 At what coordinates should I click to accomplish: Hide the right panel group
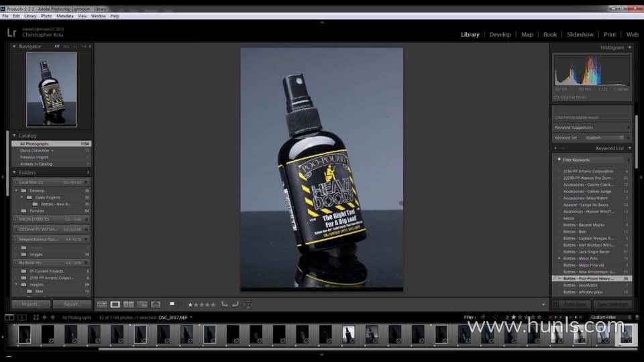click(641, 177)
